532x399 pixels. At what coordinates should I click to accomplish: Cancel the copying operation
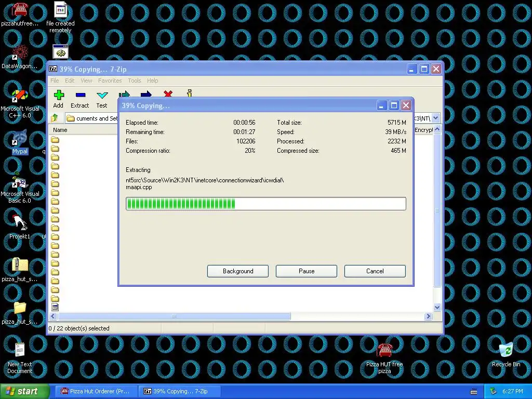(x=375, y=271)
